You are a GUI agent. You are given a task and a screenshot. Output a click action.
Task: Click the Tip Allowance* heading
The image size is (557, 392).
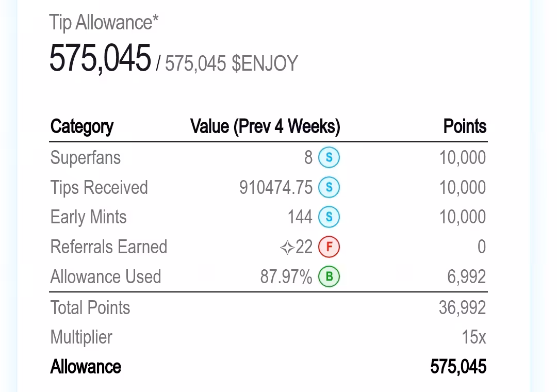click(104, 23)
